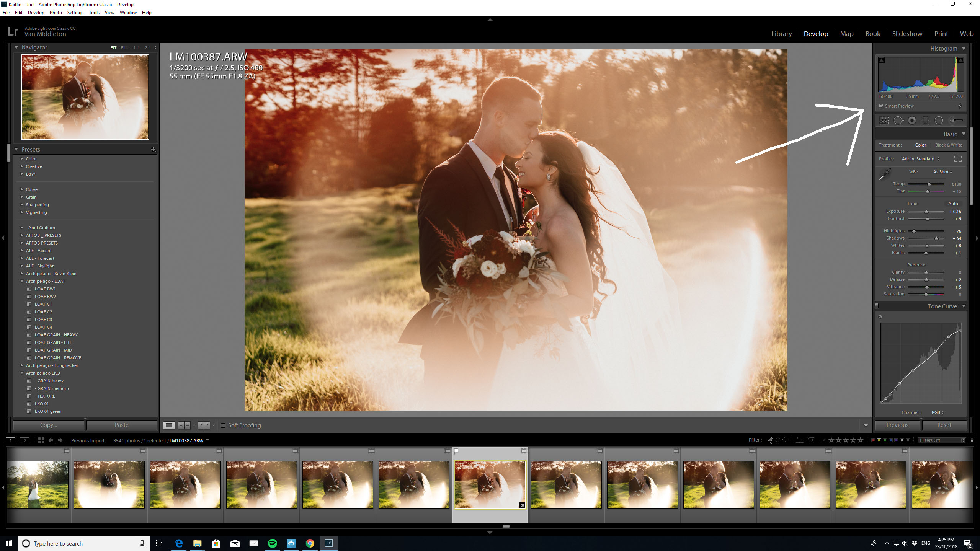Filter by edited photos sliders icon
Image resolution: width=980 pixels, height=551 pixels.
click(799, 440)
